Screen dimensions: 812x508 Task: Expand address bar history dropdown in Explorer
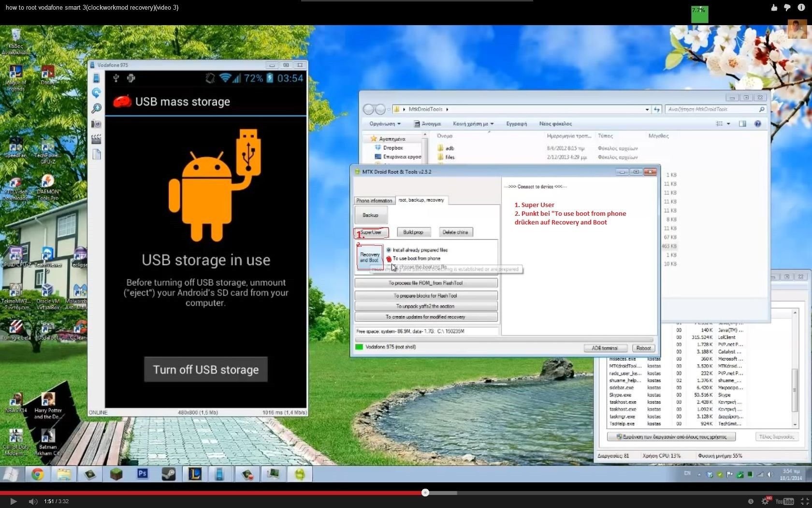[x=647, y=109]
